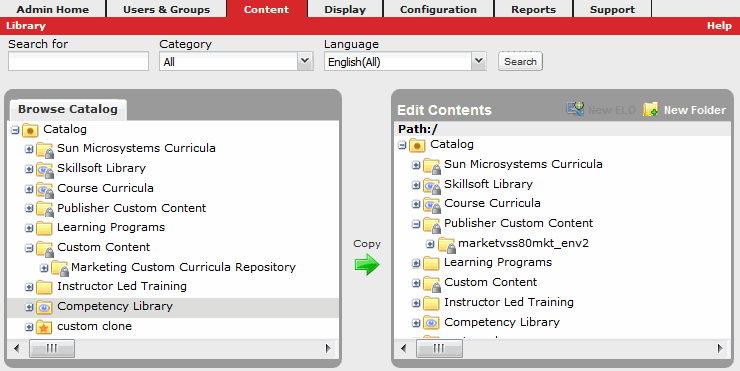Screen dimensions: 740x371
Task: Click the New ELO icon
Action: pos(575,109)
